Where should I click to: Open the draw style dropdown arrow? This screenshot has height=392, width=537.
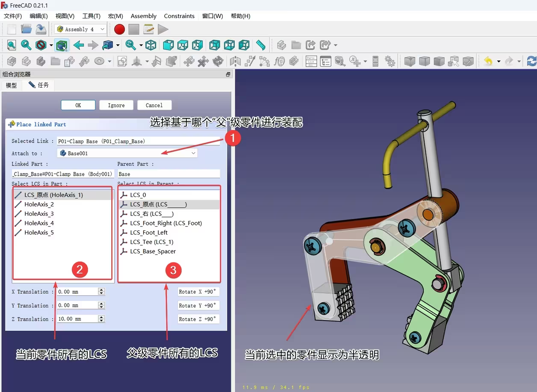click(x=51, y=45)
